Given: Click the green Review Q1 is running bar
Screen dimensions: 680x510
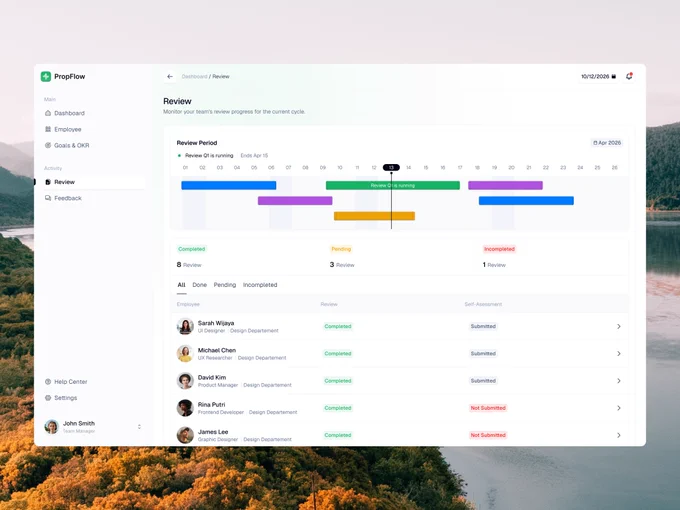Looking at the screenshot, I should (393, 185).
